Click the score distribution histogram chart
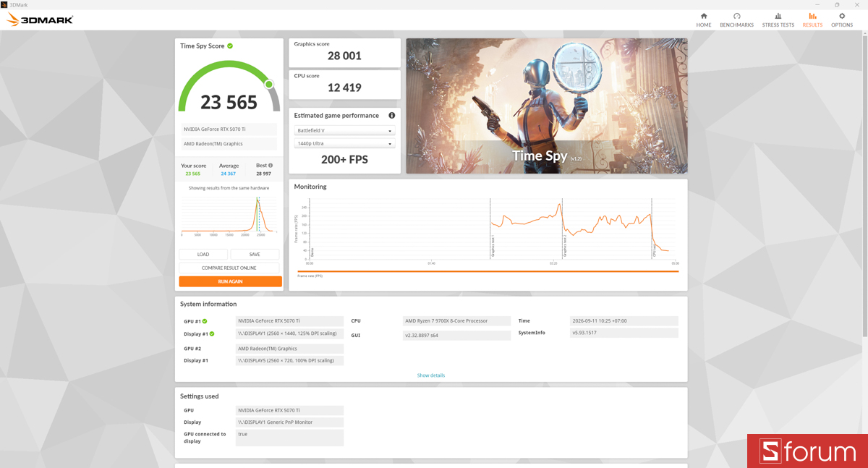The image size is (868, 468). click(229, 215)
